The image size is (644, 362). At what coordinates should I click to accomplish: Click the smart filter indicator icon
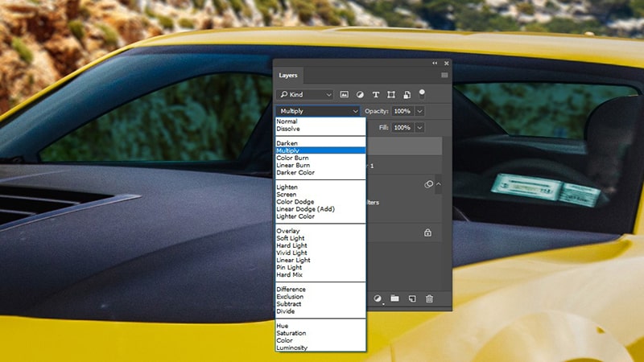click(428, 184)
